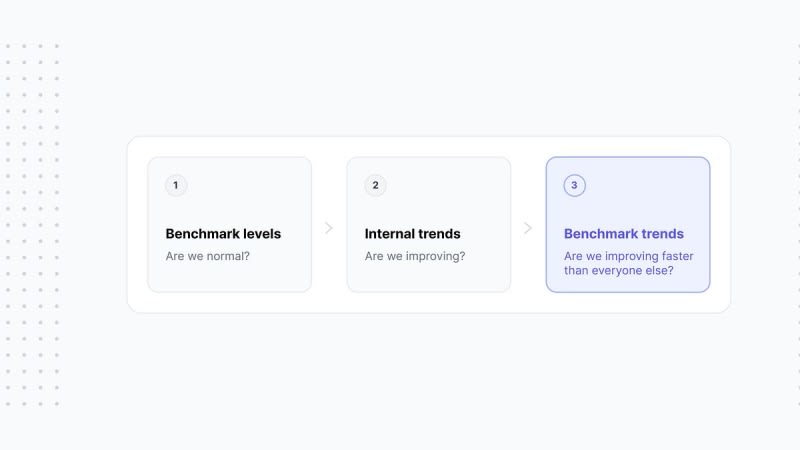Select the purple Benchmark trends heading
Image resolution: width=800 pixels, height=450 pixels.
(623, 234)
